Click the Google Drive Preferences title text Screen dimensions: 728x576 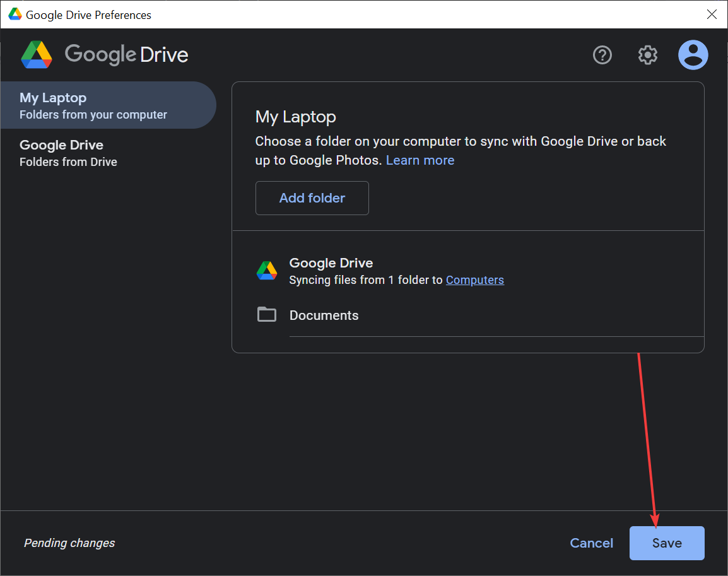(89, 15)
